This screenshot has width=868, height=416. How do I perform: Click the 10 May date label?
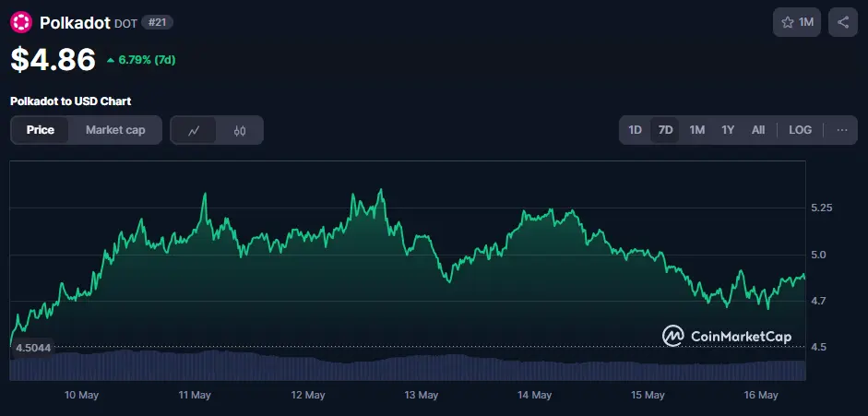tap(81, 395)
